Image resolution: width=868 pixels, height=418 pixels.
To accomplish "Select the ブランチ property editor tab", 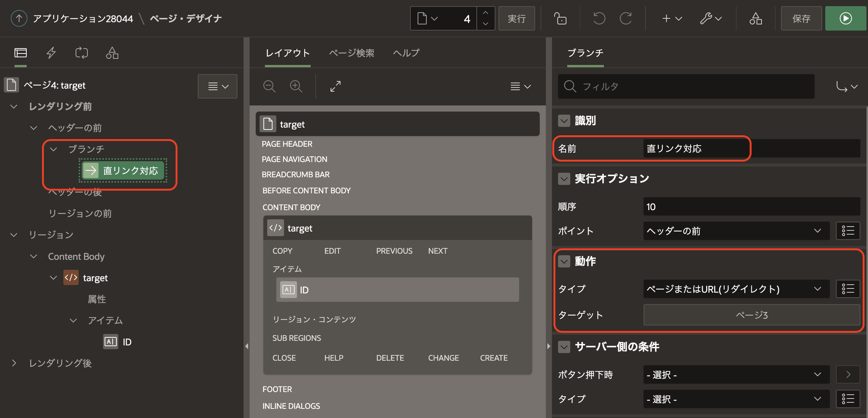I will pyautogui.click(x=585, y=53).
